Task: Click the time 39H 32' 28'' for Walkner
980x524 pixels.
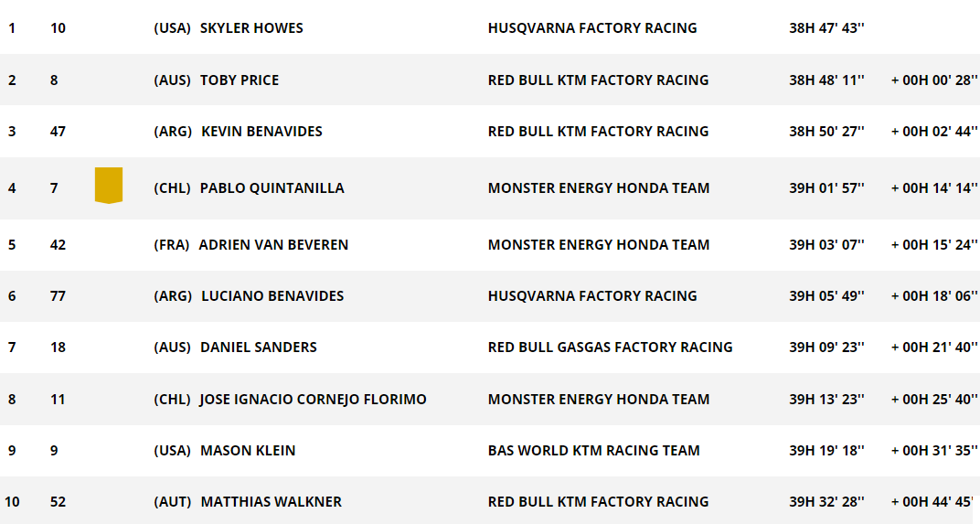Action: click(x=826, y=502)
